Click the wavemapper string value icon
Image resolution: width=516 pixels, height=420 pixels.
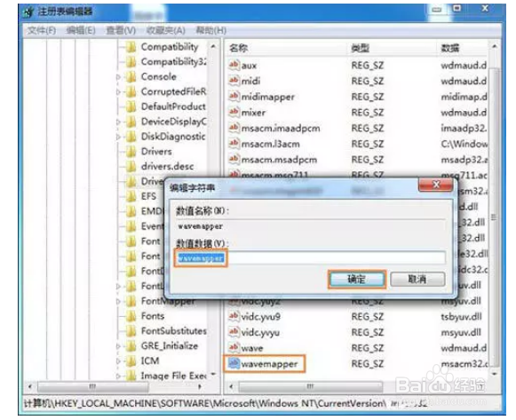[234, 363]
